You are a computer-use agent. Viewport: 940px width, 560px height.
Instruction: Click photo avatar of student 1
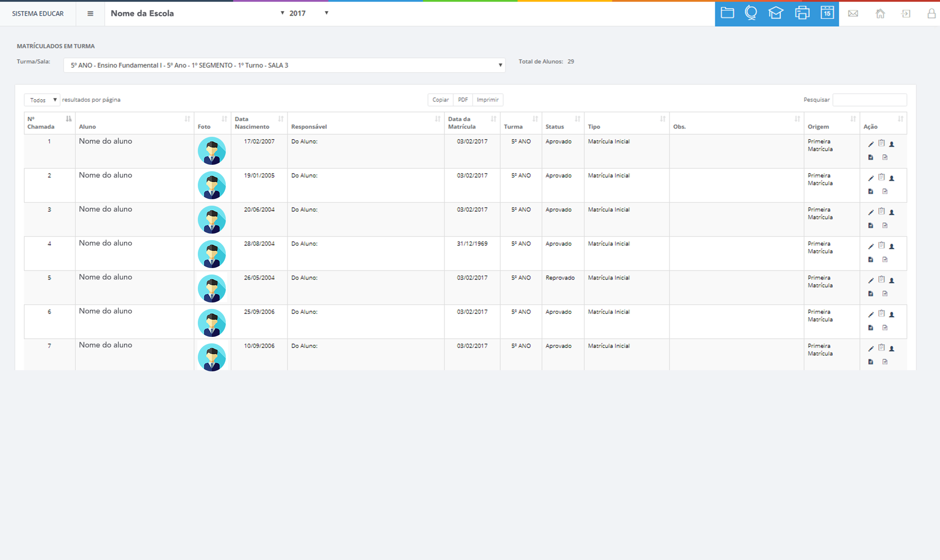point(212,151)
